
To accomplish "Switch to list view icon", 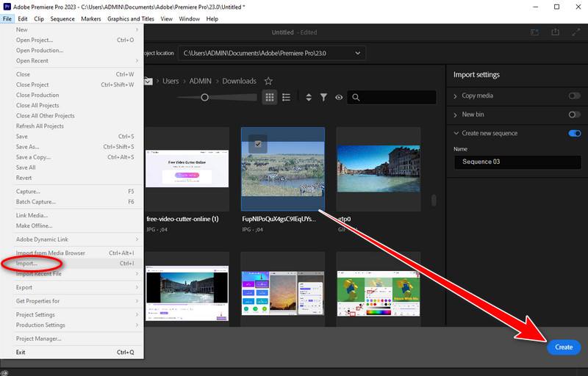I will [x=286, y=98].
